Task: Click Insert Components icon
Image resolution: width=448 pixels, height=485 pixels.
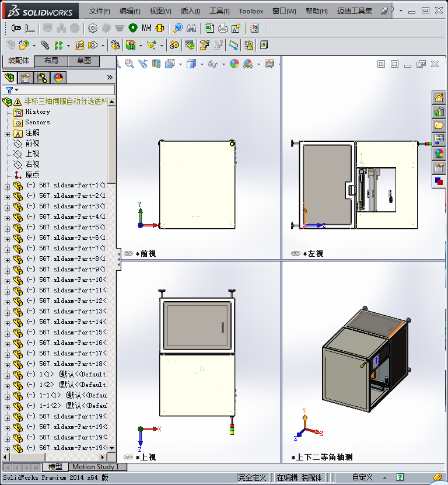Action: 24,45
